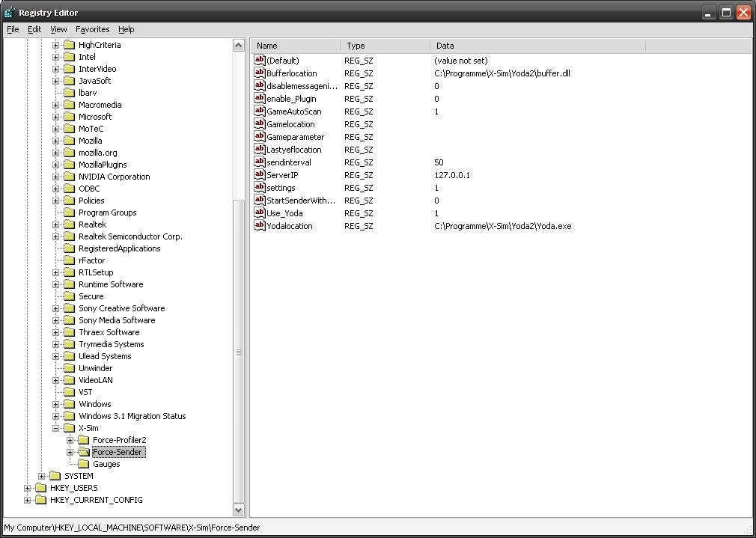The height and width of the screenshot is (538, 756).
Task: Expand the Force-Profiler2 subkey
Action: coord(70,440)
